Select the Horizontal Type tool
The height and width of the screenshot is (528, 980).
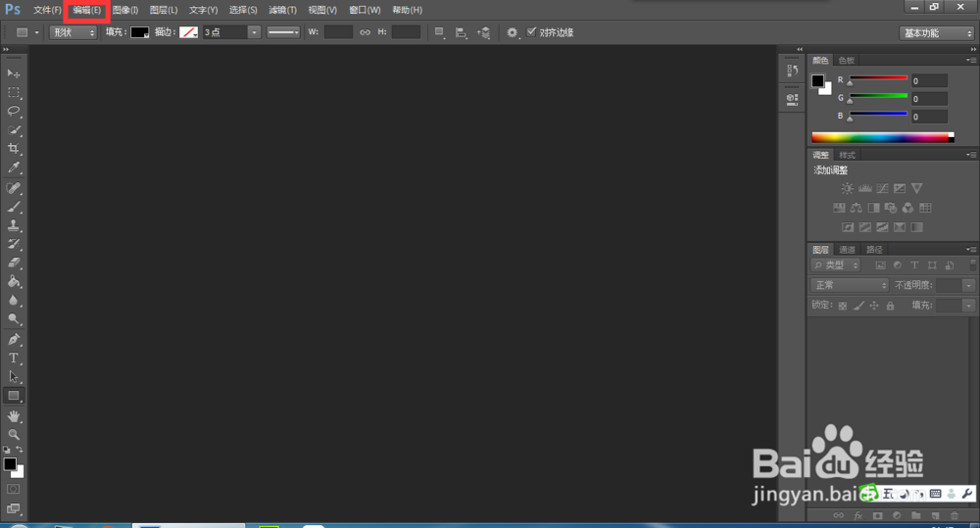point(13,359)
